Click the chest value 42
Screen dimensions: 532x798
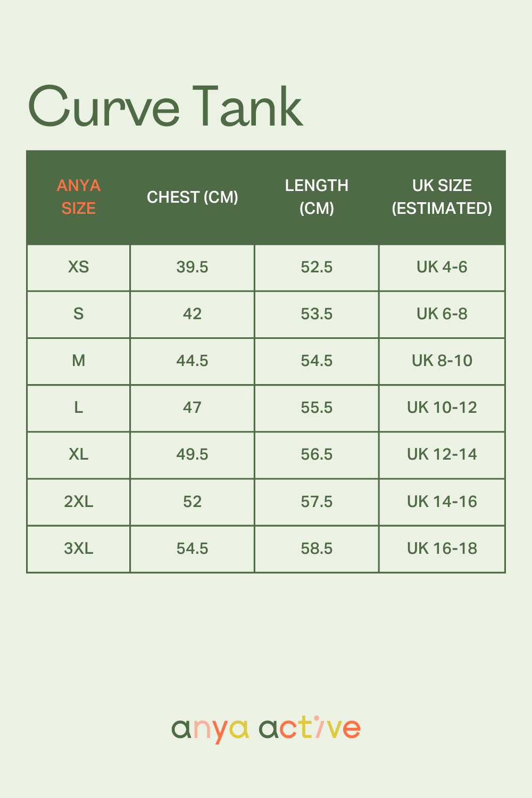pos(192,314)
